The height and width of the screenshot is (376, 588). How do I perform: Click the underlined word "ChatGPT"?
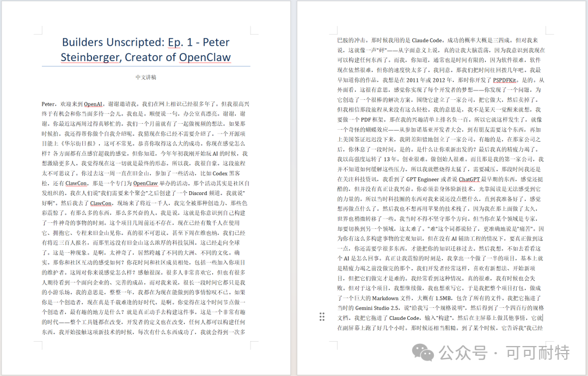click(x=469, y=179)
